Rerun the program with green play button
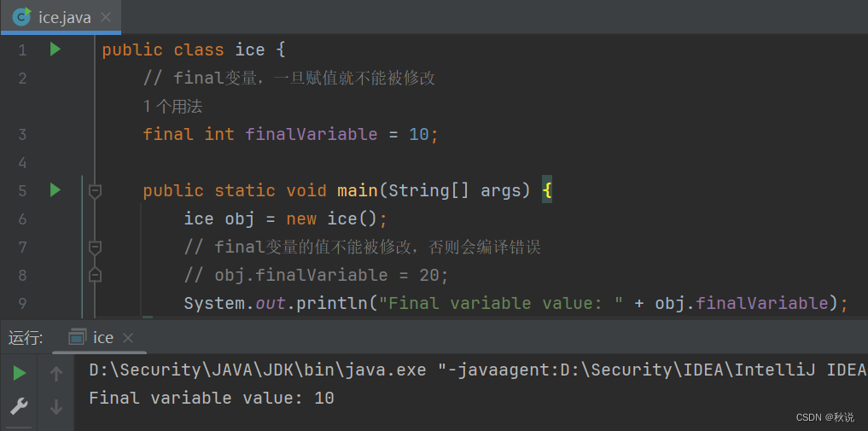Viewport: 868px width, 431px height. [19, 374]
